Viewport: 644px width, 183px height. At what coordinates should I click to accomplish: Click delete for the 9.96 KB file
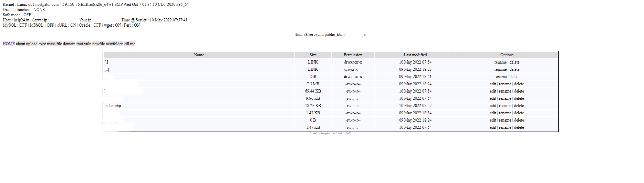pyautogui.click(x=519, y=98)
